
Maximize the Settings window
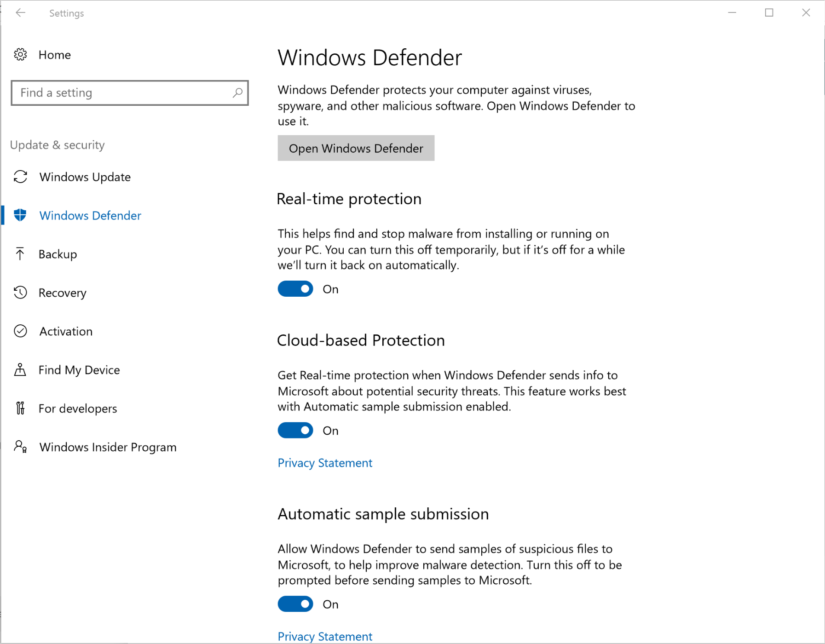coord(769,13)
